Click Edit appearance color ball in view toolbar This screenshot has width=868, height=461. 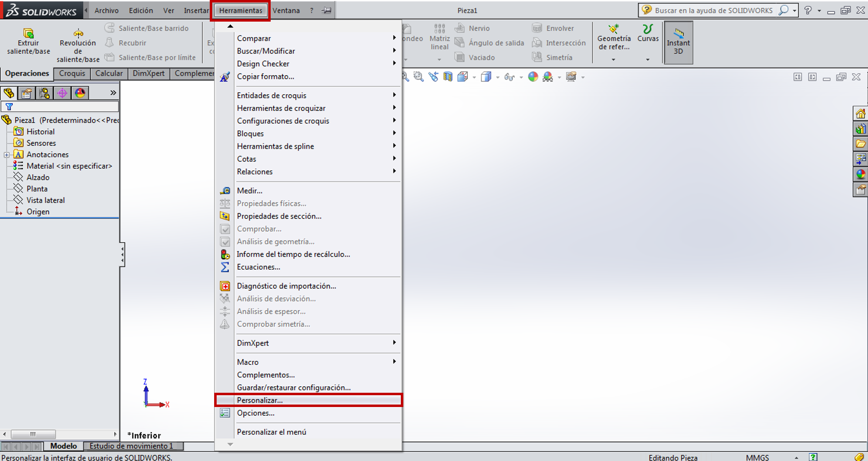(532, 77)
